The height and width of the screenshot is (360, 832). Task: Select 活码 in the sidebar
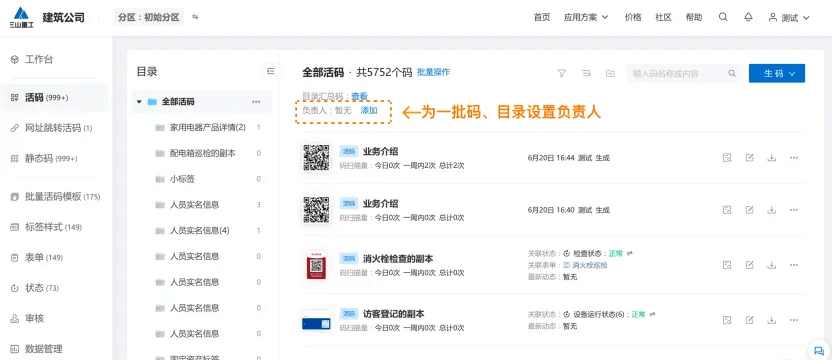55,98
